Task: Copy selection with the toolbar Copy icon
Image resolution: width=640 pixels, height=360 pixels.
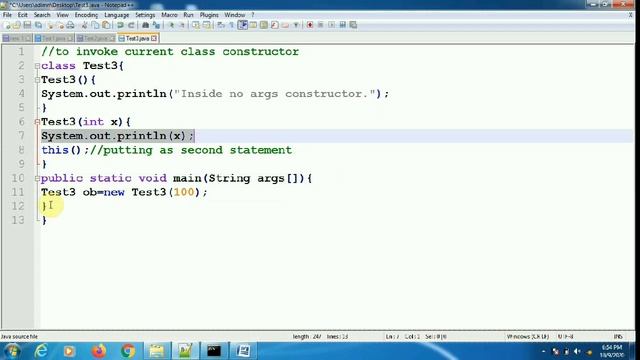Action: point(95,25)
